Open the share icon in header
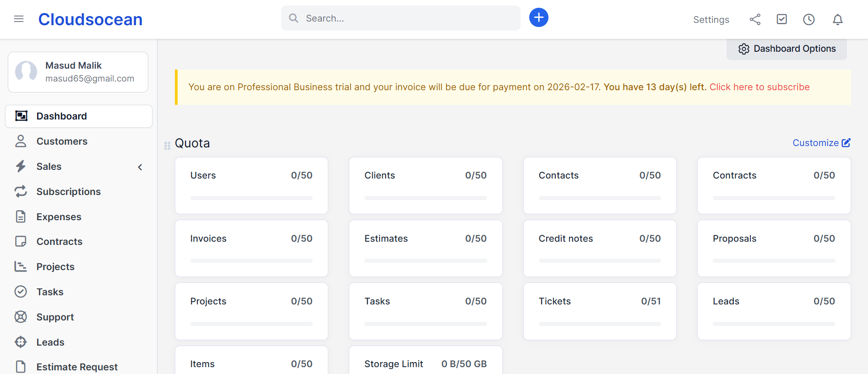This screenshot has width=868, height=374. coord(755,19)
